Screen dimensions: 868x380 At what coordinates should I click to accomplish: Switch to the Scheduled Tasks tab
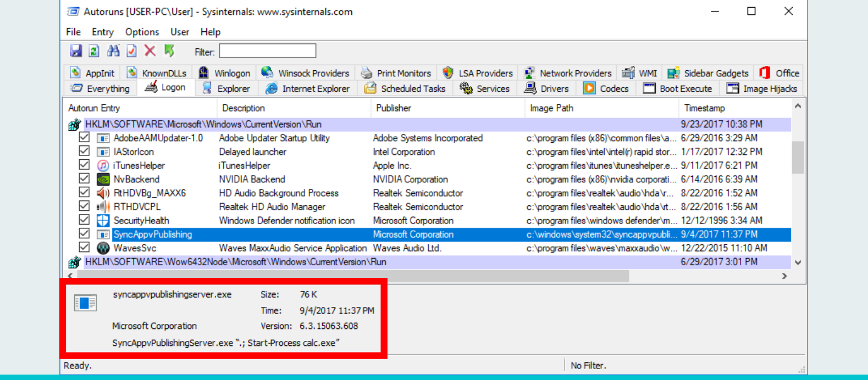(x=405, y=88)
